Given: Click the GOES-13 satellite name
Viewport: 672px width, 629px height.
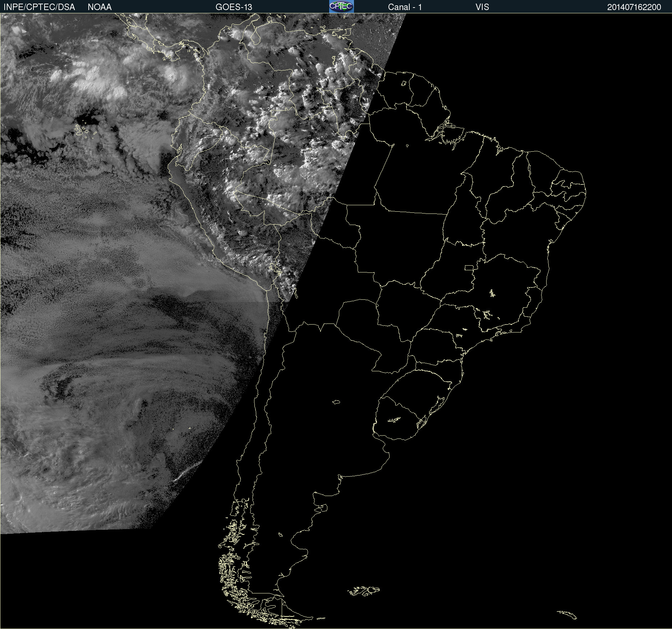Looking at the screenshot, I should [x=234, y=7].
